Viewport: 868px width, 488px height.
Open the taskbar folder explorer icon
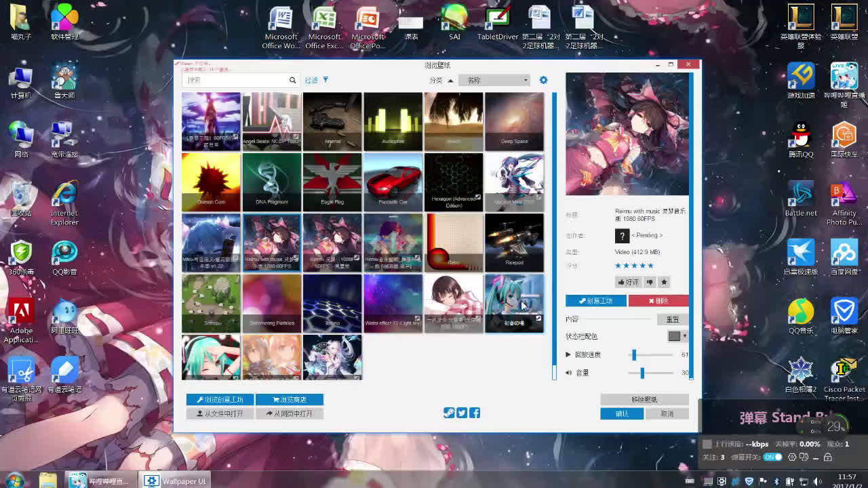[x=48, y=480]
